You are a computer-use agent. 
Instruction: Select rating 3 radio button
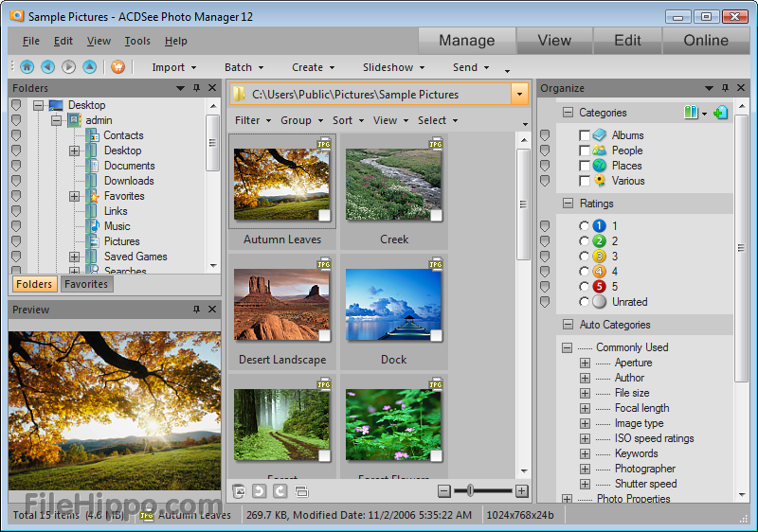click(584, 257)
